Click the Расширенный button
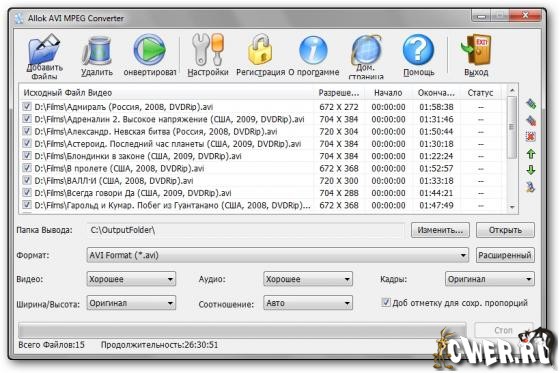 pos(505,255)
